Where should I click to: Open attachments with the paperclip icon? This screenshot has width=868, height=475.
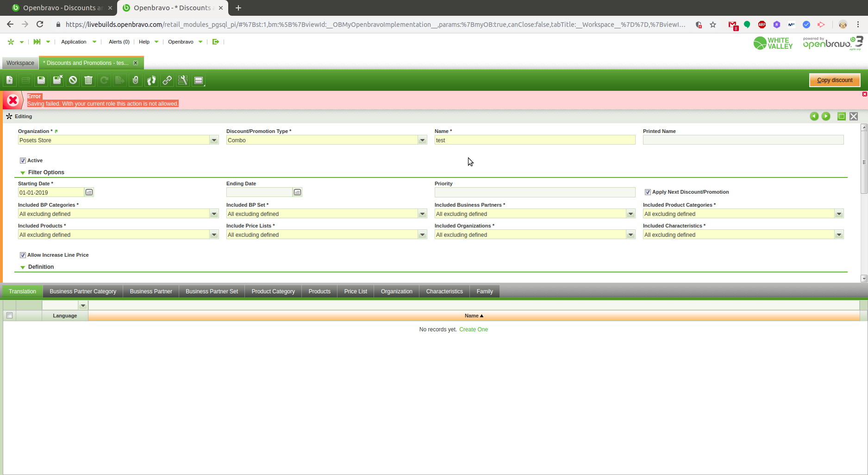click(x=135, y=80)
